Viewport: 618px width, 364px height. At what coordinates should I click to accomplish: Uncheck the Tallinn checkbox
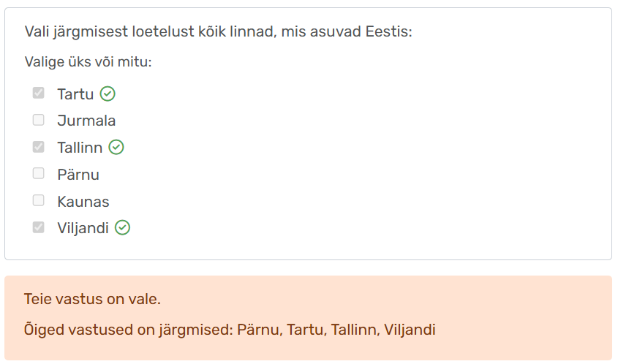tap(39, 147)
